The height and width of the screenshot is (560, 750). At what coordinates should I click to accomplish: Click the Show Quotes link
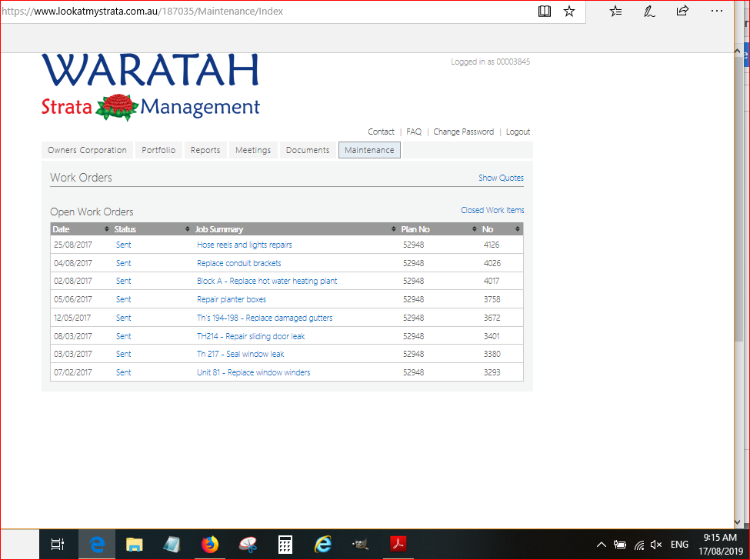tap(501, 178)
